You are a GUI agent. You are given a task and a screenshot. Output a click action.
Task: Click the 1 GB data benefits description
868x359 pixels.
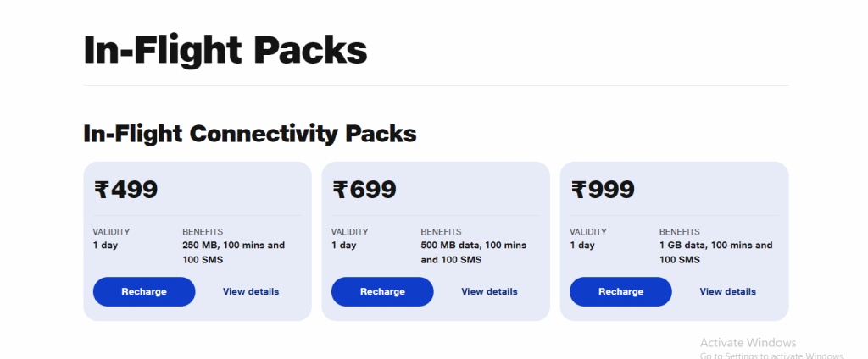point(715,252)
